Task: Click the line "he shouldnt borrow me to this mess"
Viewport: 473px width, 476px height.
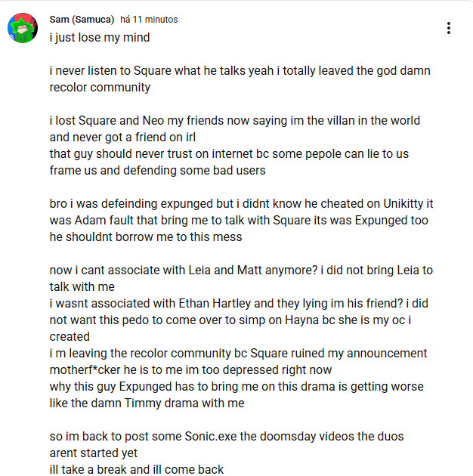Action: point(146,236)
